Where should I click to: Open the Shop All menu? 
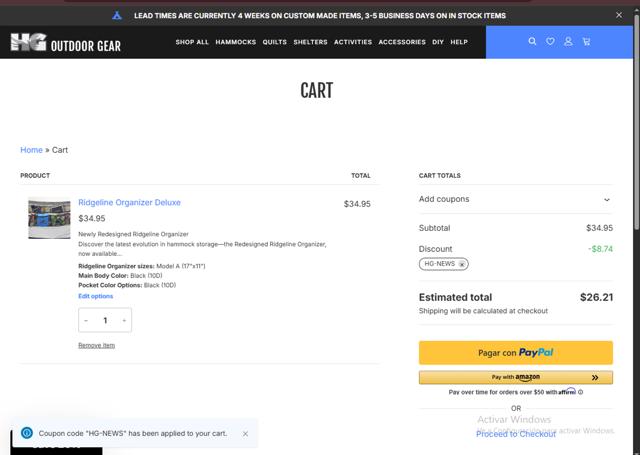pyautogui.click(x=192, y=42)
